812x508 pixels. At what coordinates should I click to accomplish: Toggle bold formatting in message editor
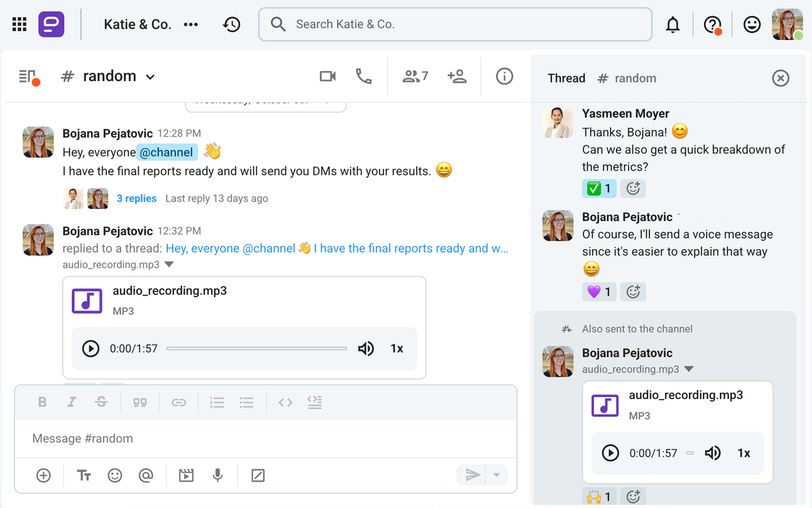[x=42, y=402]
